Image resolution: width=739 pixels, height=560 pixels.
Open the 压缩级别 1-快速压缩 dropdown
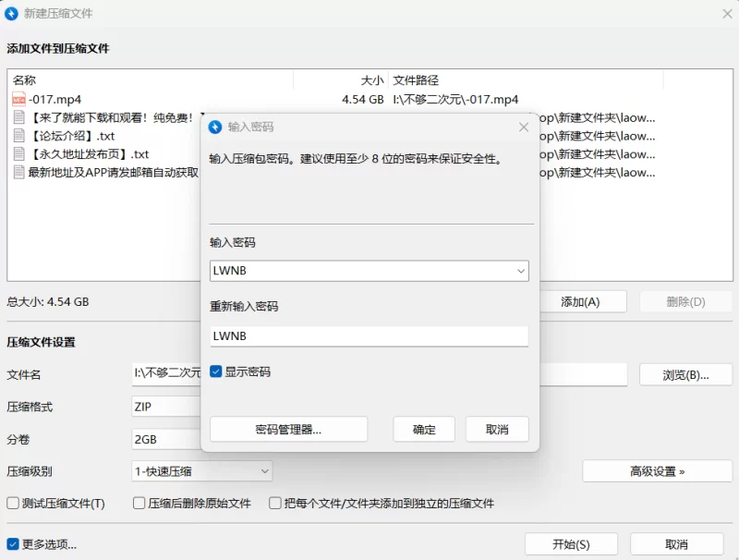(201, 471)
